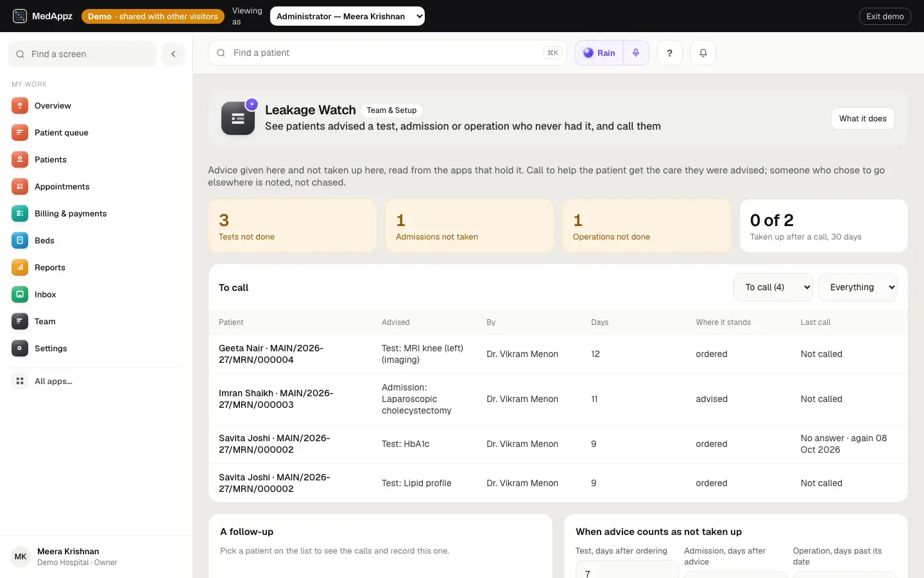Open the Viewing as role dropdown

pyautogui.click(x=347, y=16)
